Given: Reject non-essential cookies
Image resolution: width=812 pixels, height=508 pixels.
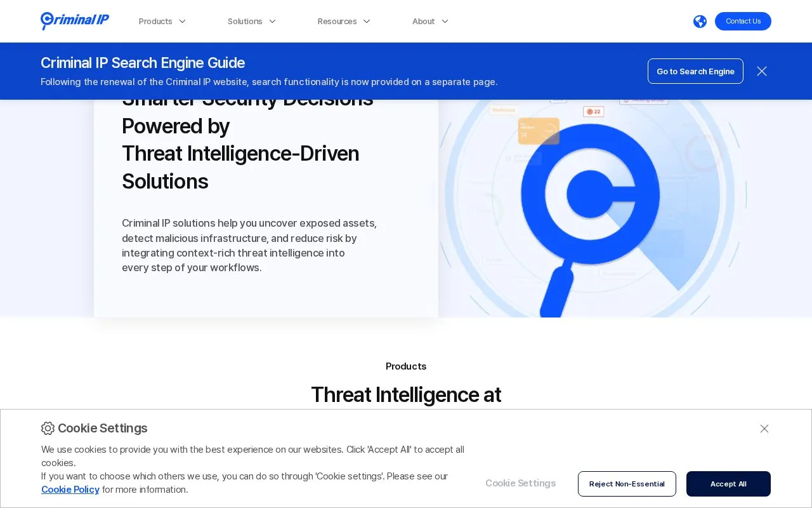Looking at the screenshot, I should point(627,484).
